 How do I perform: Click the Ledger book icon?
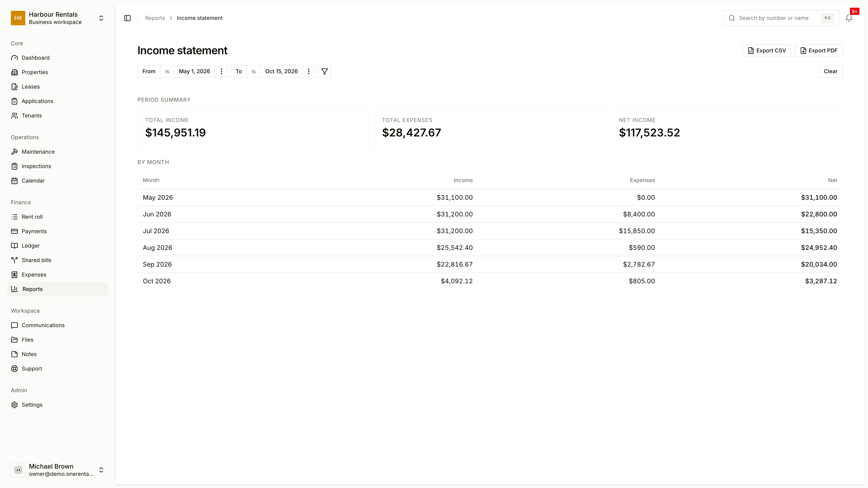click(14, 246)
